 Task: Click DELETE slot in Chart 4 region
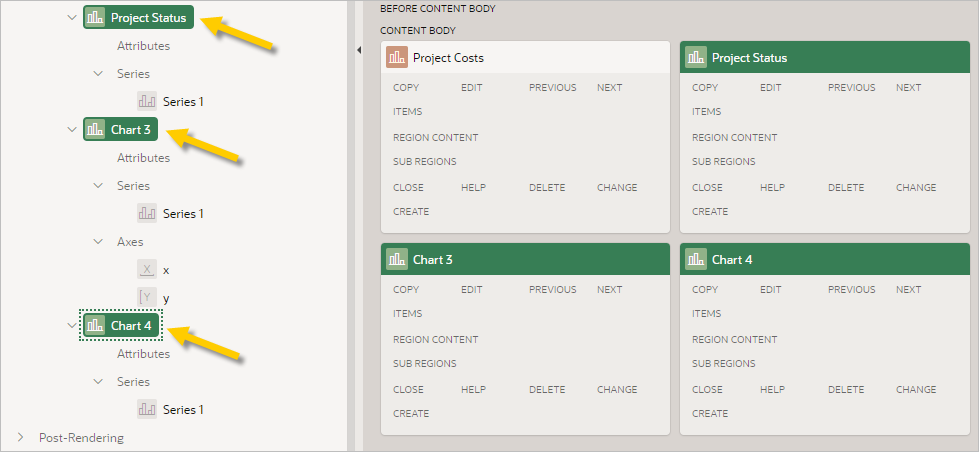846,390
